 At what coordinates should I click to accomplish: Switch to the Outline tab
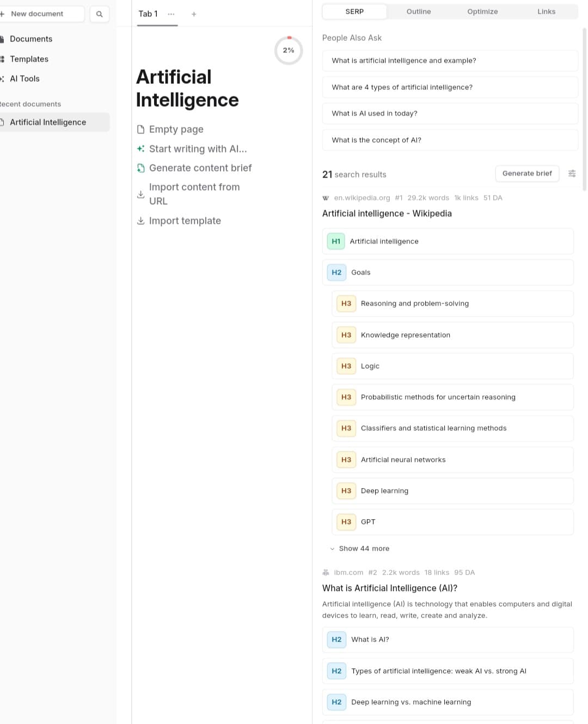[418, 11]
